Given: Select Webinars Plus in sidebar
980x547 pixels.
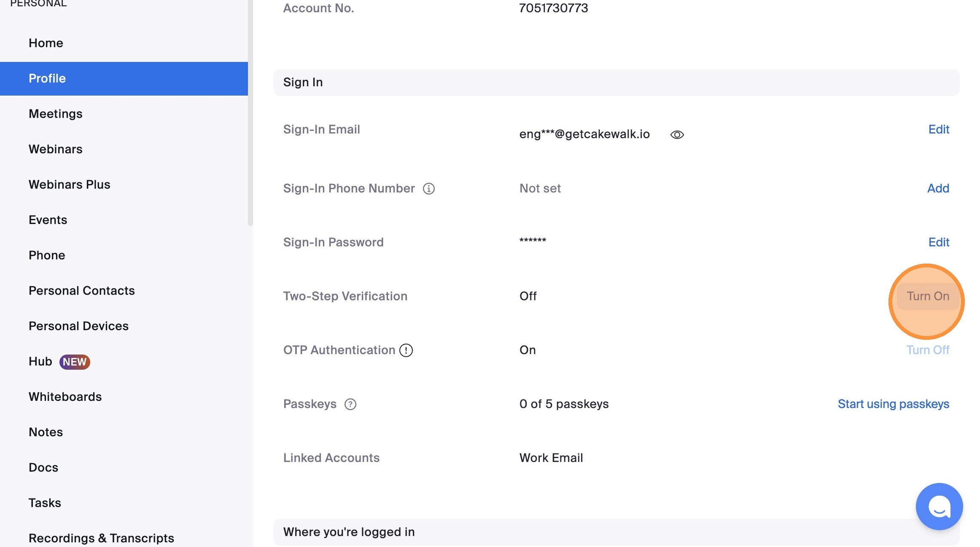Looking at the screenshot, I should point(69,184).
